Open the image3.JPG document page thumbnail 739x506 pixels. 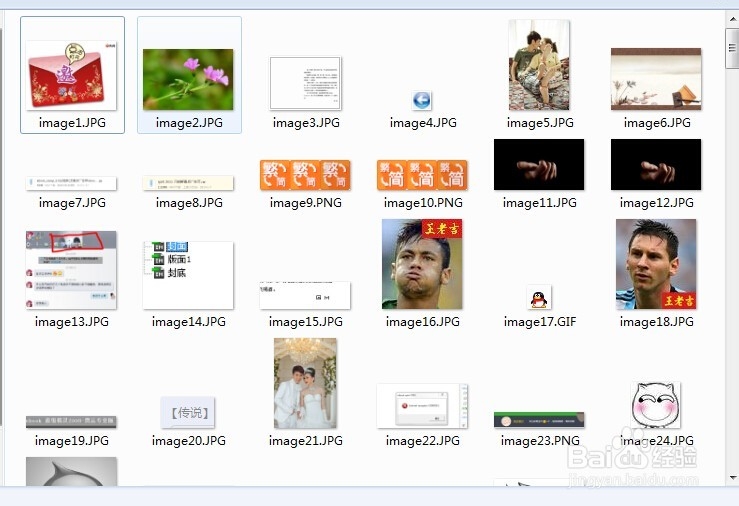pyautogui.click(x=305, y=83)
